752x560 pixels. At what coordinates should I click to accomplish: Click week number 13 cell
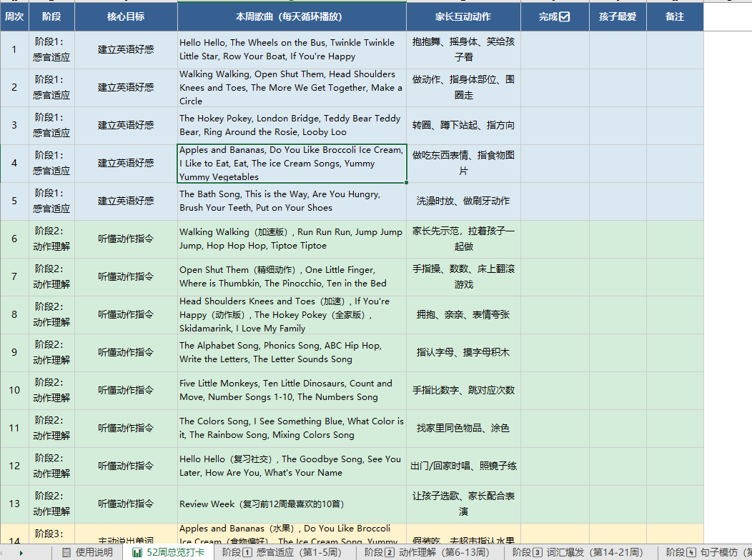pyautogui.click(x=14, y=504)
